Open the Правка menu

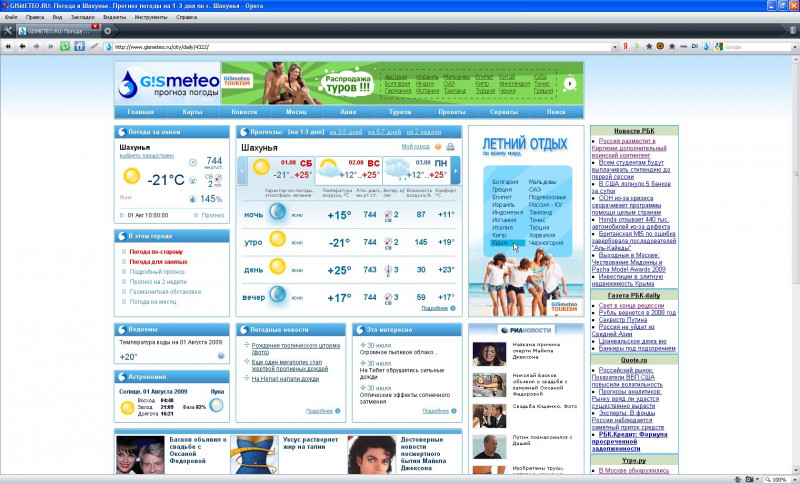35,17
